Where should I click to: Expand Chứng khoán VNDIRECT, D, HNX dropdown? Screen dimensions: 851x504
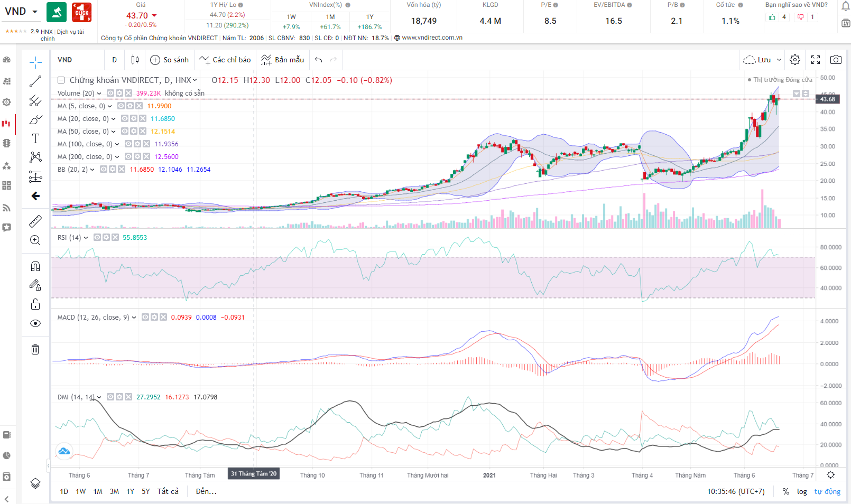(195, 80)
